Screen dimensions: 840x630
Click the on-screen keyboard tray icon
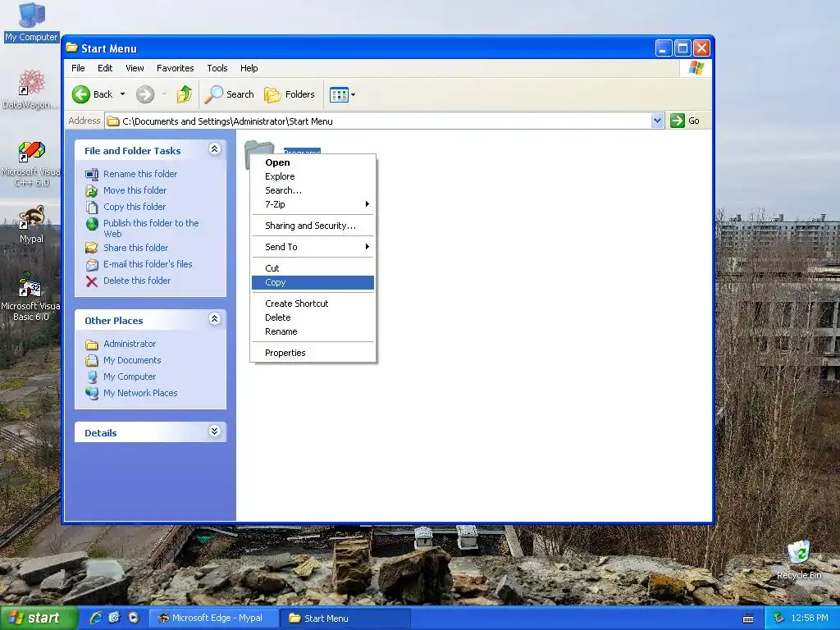click(x=748, y=619)
